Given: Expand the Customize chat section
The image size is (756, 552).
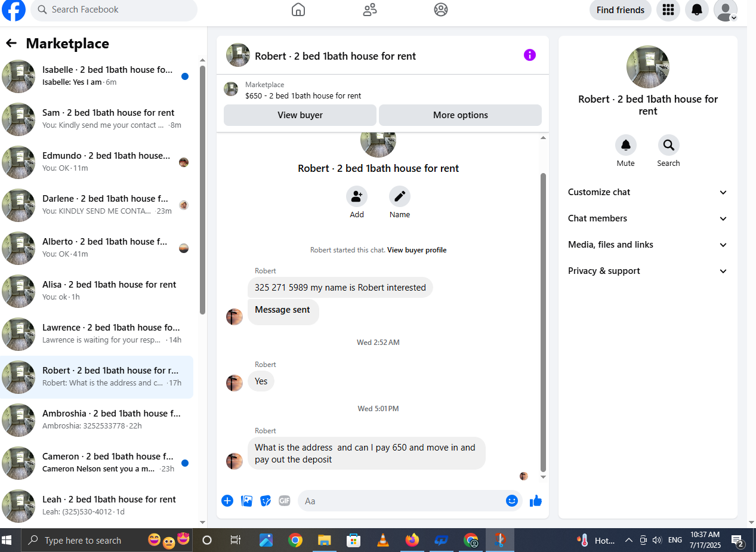Looking at the screenshot, I should (x=648, y=192).
